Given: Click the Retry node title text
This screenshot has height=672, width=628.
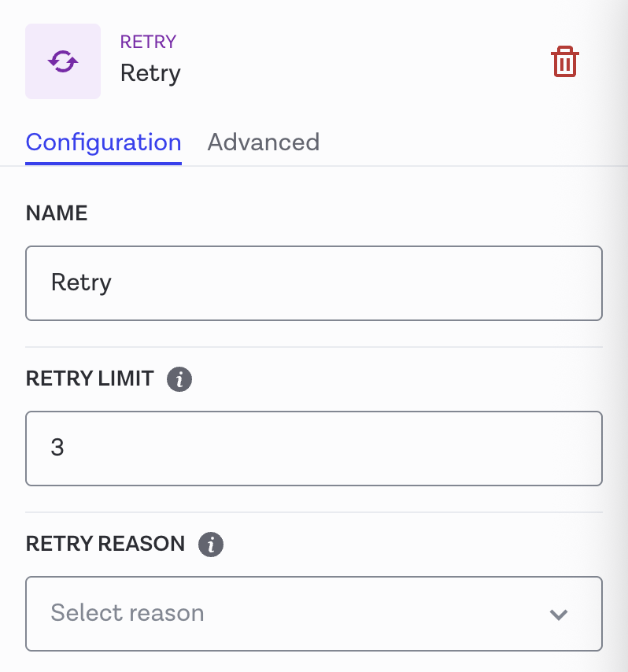Looking at the screenshot, I should coord(150,73).
